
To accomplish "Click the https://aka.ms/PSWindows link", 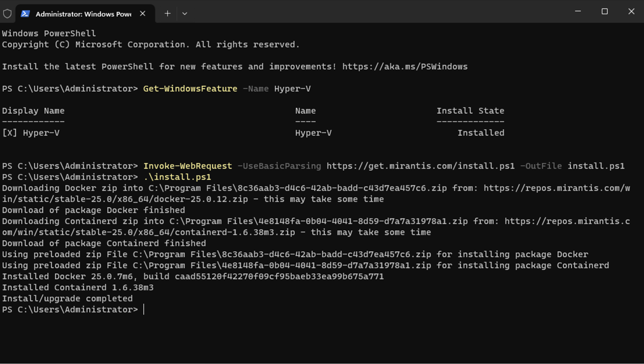I will 405,66.
